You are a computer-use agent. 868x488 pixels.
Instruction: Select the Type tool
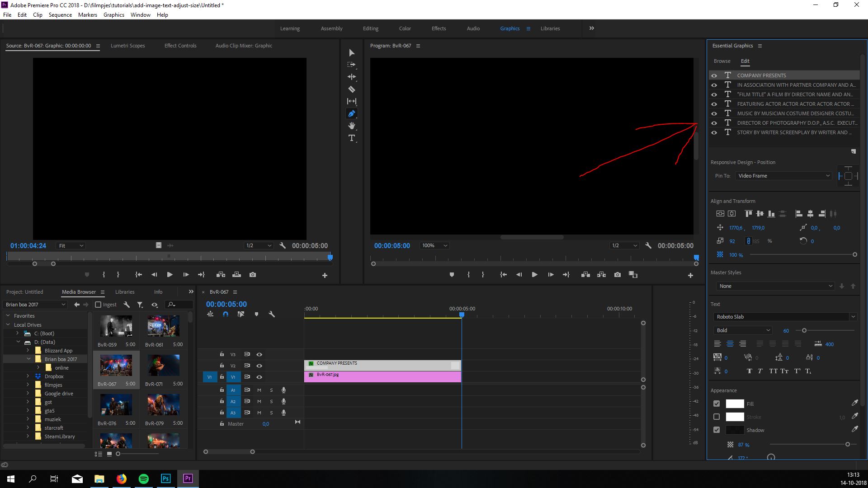coord(352,138)
